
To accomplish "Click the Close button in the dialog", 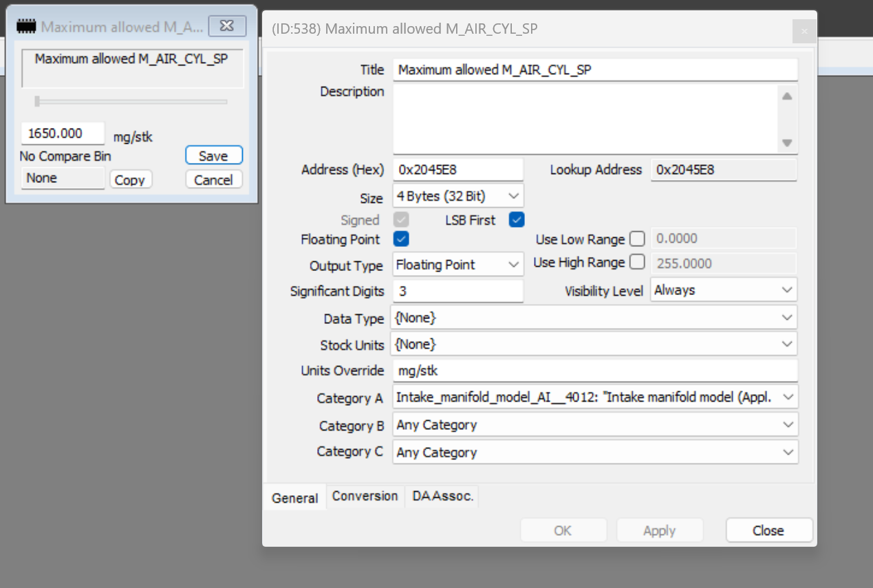I will coord(768,531).
